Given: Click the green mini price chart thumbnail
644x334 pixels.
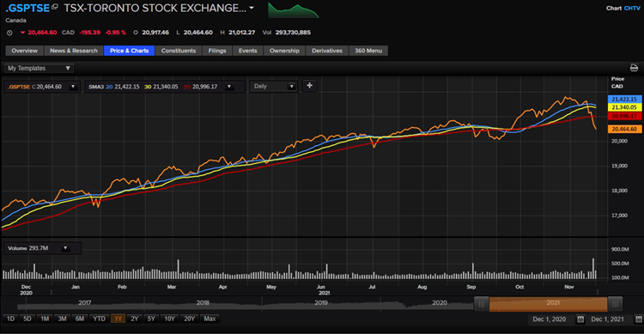Looking at the screenshot, I should point(294,10).
